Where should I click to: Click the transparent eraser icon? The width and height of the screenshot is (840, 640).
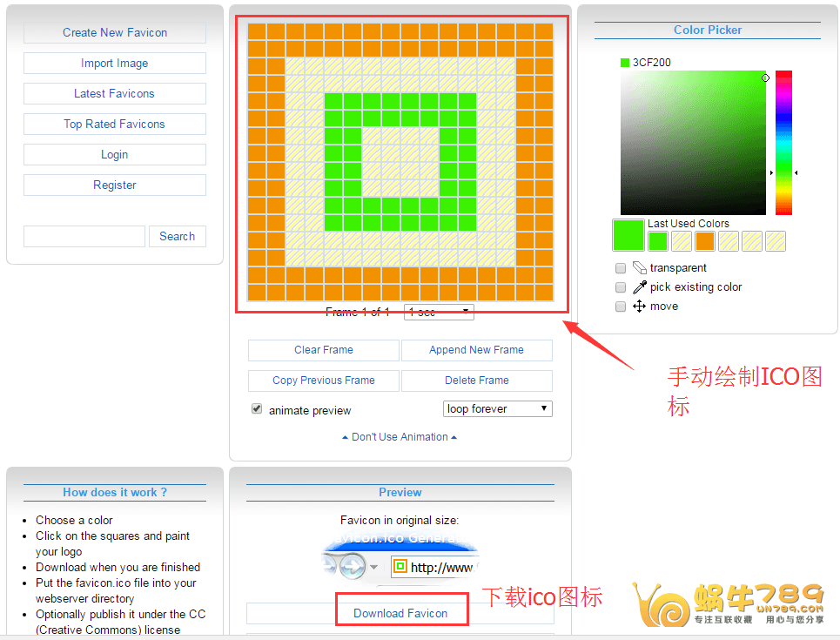640,268
